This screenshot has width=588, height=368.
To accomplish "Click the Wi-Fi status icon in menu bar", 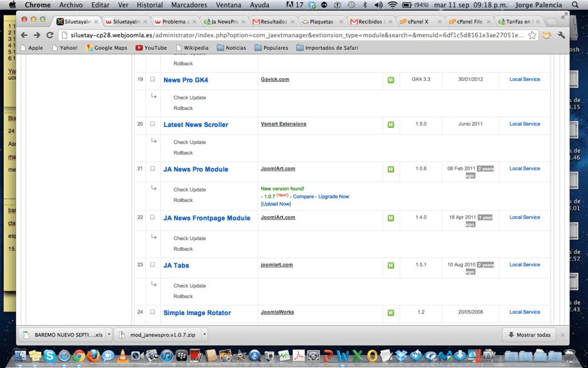I will (x=392, y=5).
